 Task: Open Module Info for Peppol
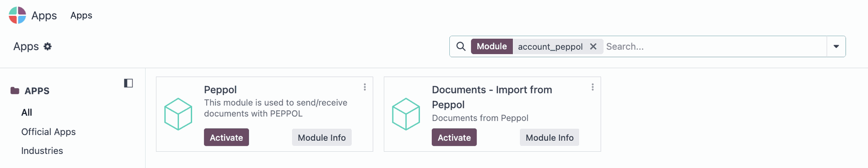[x=322, y=137]
